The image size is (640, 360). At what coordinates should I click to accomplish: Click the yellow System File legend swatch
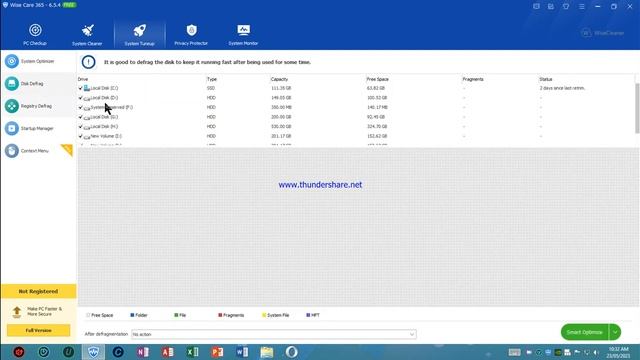tap(264, 315)
